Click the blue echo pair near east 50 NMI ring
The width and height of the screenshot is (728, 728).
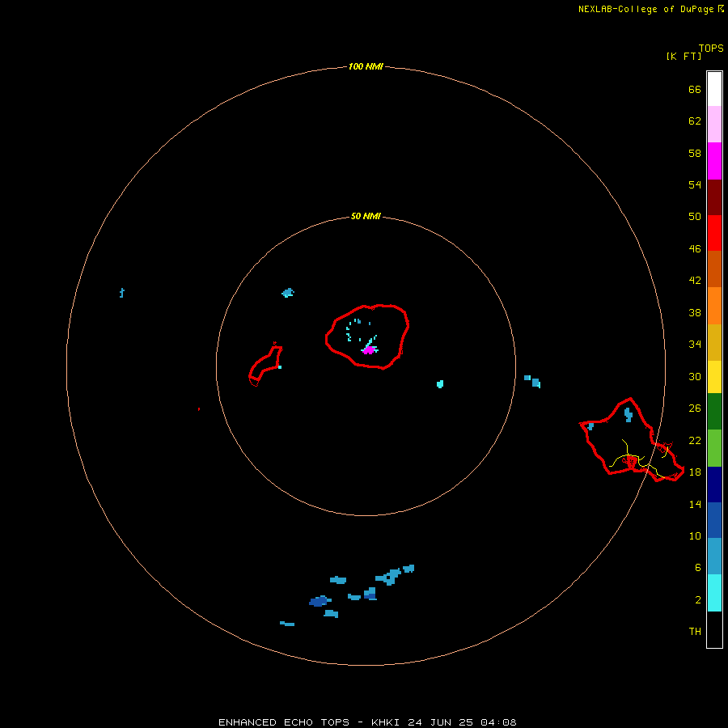pos(532,381)
